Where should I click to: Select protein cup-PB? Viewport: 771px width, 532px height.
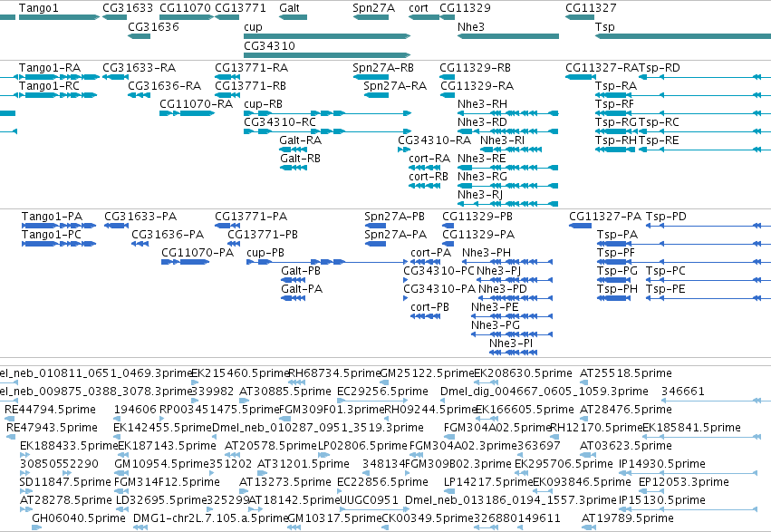[265, 253]
